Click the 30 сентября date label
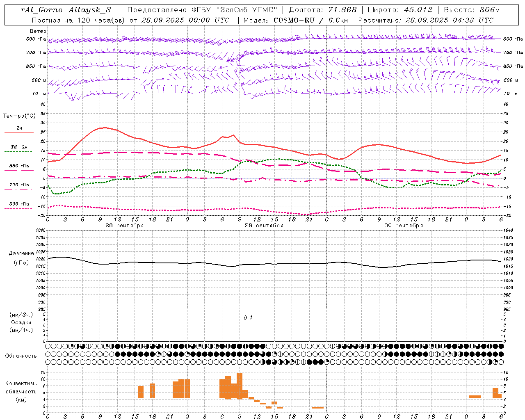The image size is (525, 420). [x=404, y=226]
